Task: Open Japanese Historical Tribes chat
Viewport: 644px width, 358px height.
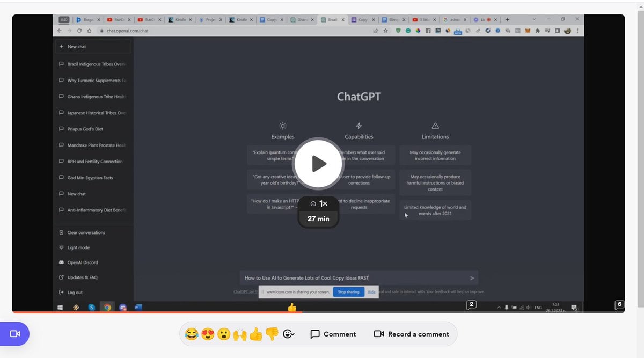Action: 93,113
